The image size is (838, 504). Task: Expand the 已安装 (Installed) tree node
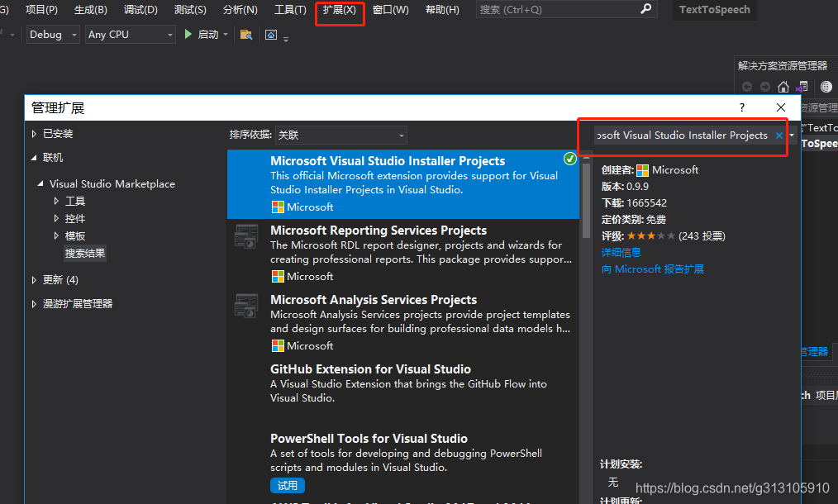34,134
